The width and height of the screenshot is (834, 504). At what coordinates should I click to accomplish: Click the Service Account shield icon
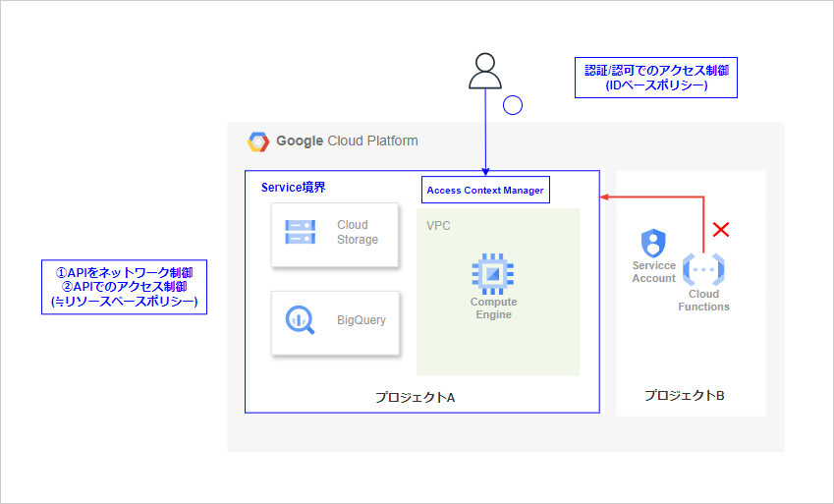pos(653,244)
